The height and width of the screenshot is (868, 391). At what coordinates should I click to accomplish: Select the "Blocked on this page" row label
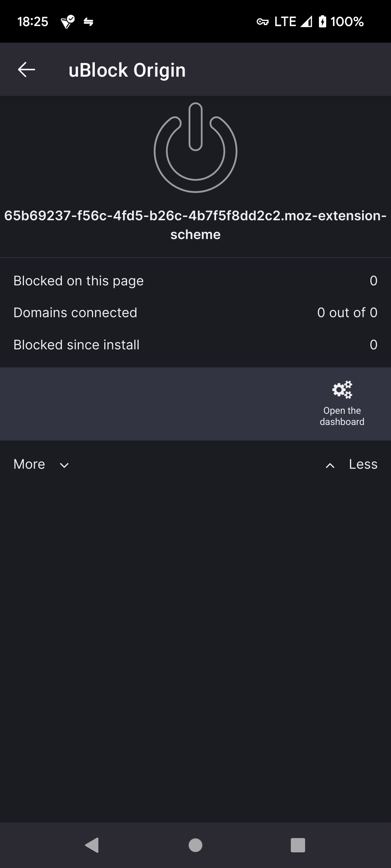[x=79, y=281]
